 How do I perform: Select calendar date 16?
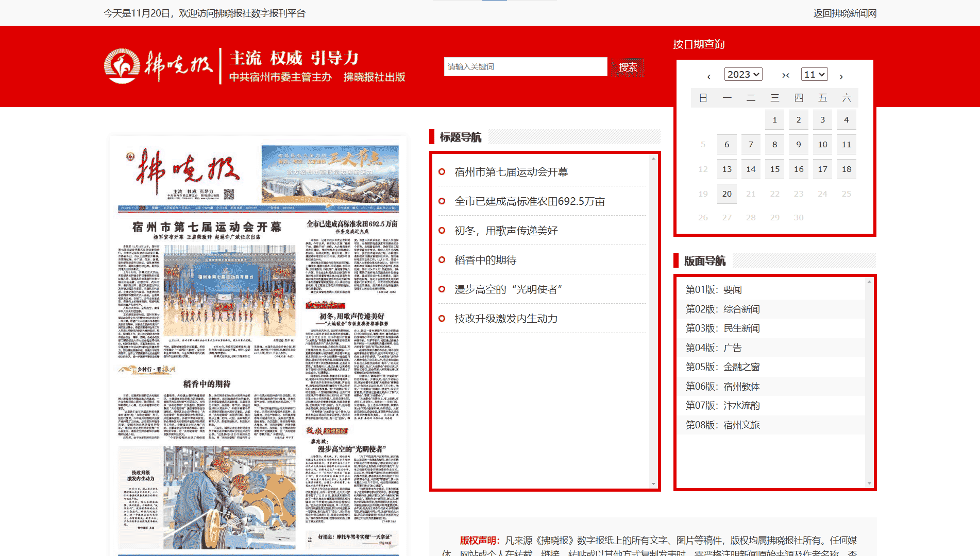click(x=799, y=169)
